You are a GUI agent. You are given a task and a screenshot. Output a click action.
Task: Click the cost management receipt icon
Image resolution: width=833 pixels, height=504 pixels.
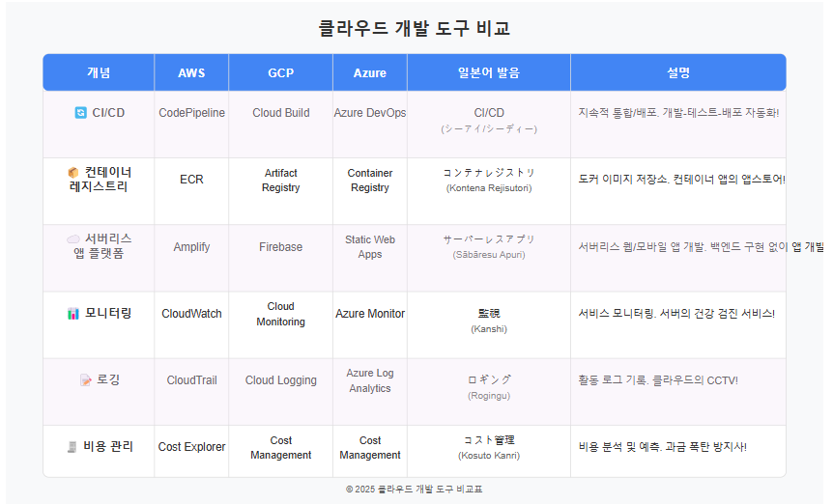click(x=72, y=447)
